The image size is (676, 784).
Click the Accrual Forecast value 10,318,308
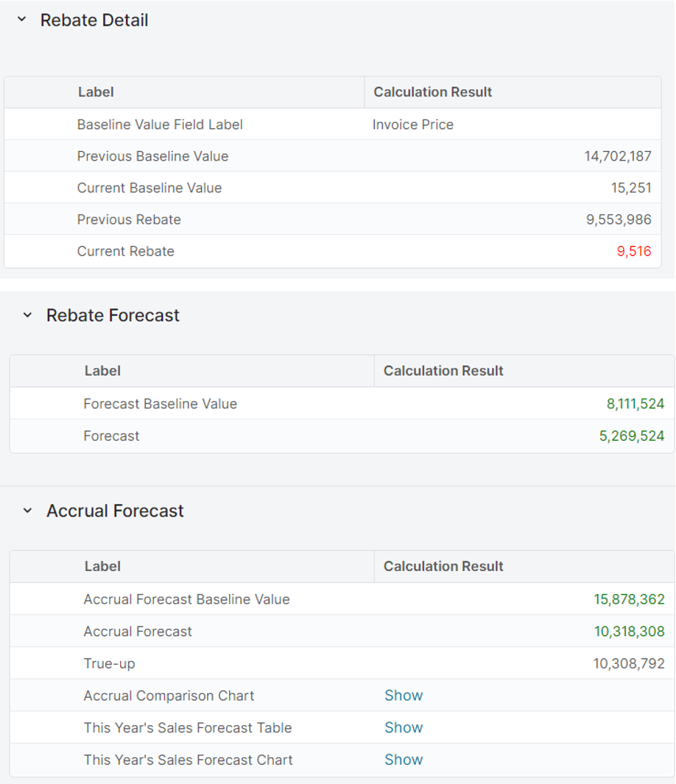tap(629, 631)
